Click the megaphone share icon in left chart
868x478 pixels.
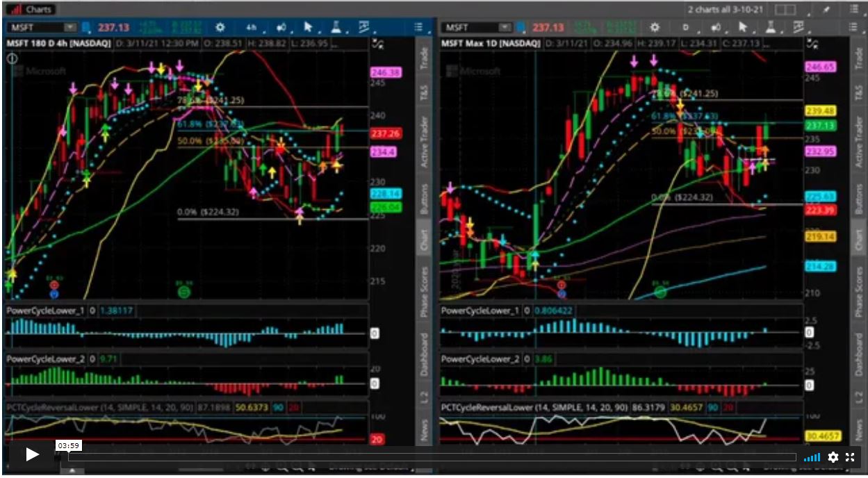click(281, 27)
